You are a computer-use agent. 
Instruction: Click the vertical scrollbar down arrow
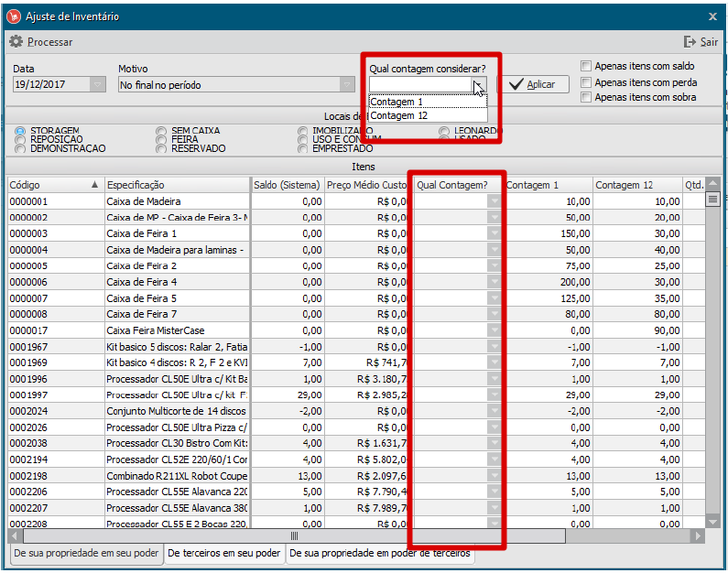(x=713, y=521)
